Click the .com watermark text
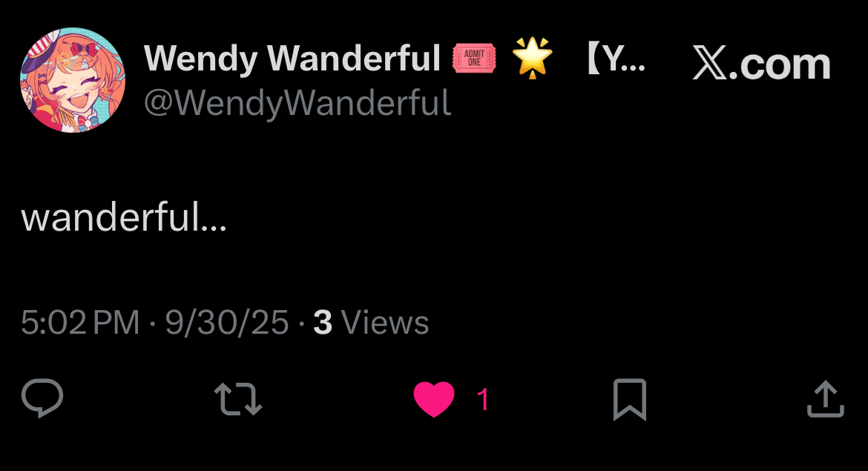The image size is (868, 471). [x=780, y=65]
